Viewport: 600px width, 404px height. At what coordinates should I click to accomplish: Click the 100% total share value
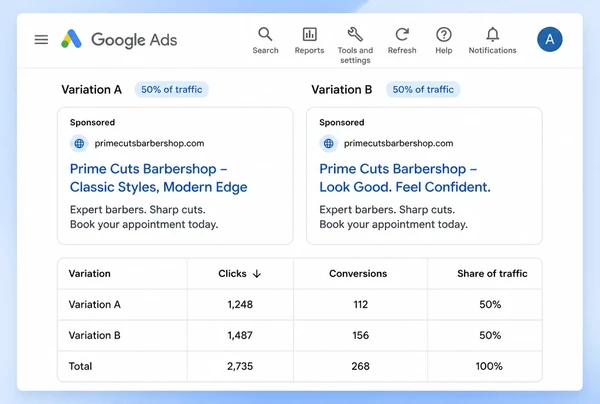[x=489, y=366]
